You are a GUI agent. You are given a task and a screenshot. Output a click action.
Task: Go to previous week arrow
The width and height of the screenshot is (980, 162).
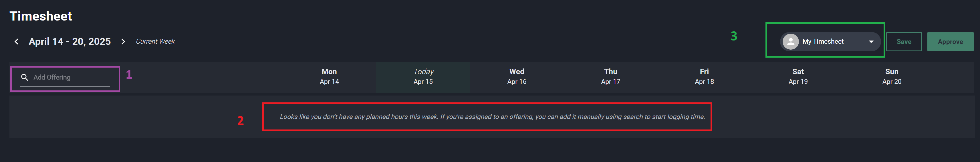click(x=16, y=42)
